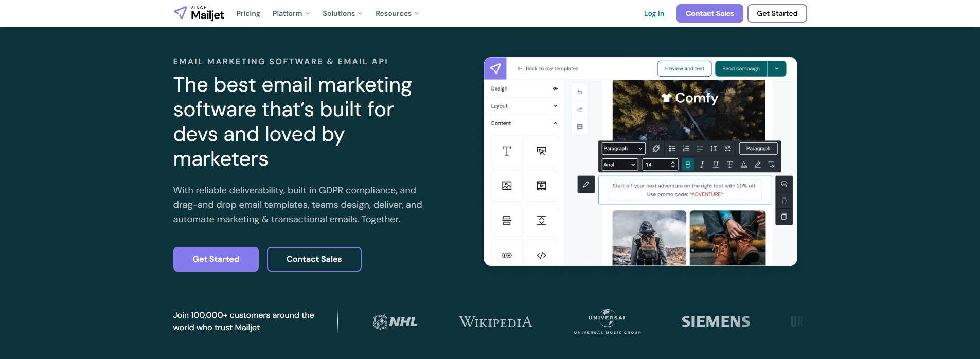
Task: Click Preview and test button
Action: (684, 68)
